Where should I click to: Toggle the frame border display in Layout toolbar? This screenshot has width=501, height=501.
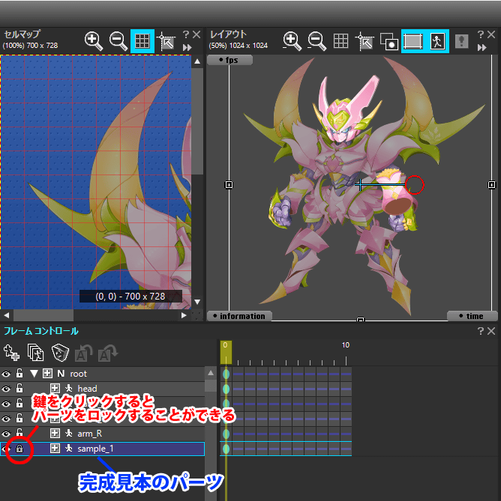(413, 41)
